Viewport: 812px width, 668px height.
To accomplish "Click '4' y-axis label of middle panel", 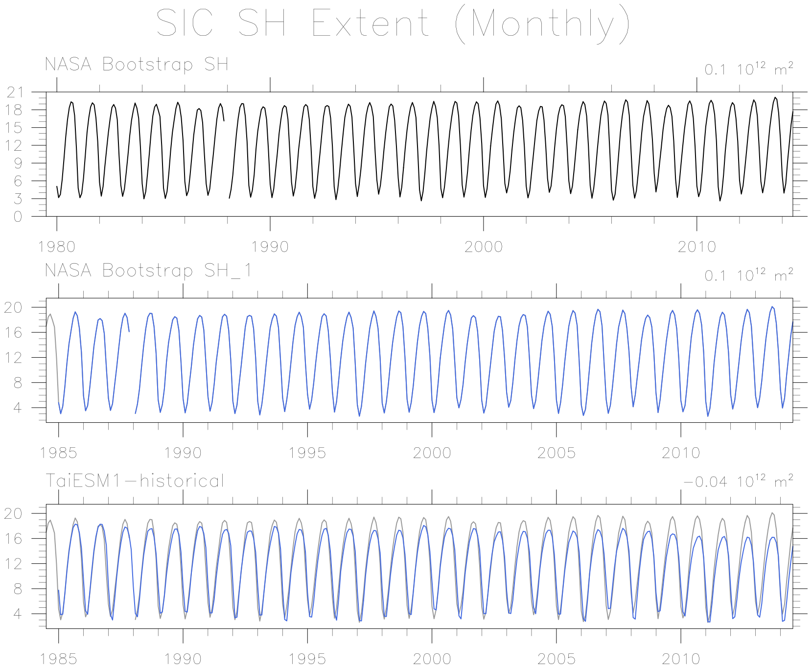I will (18, 408).
